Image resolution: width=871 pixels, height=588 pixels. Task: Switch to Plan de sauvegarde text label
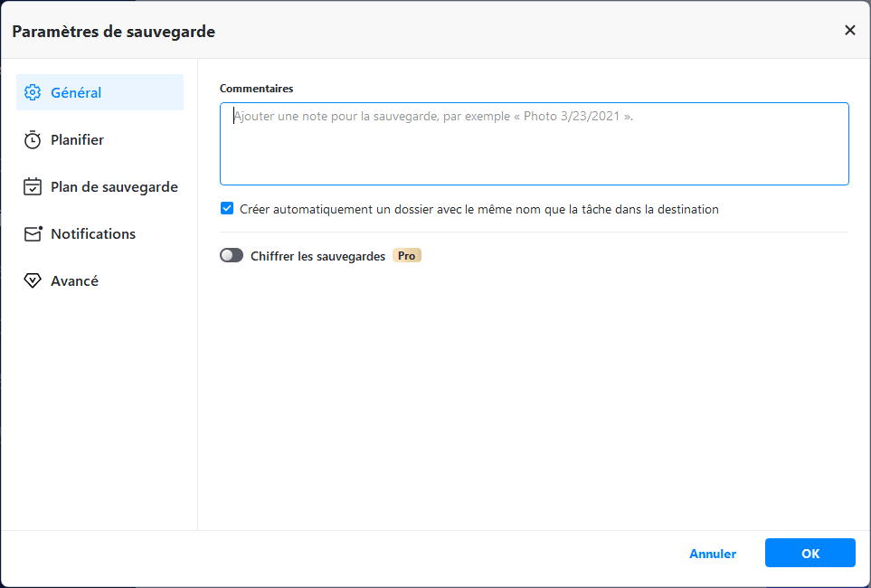pyautogui.click(x=114, y=187)
